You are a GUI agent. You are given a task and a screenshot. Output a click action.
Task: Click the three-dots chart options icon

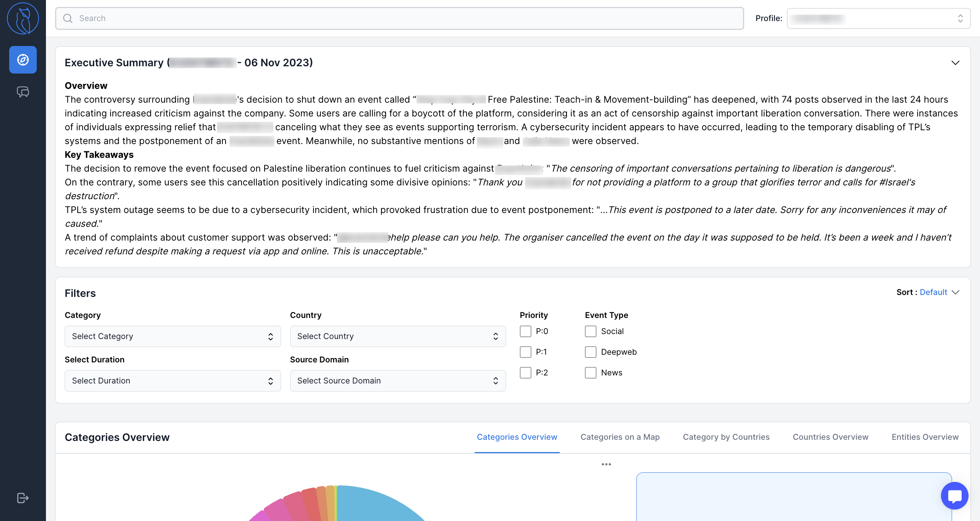tap(606, 464)
